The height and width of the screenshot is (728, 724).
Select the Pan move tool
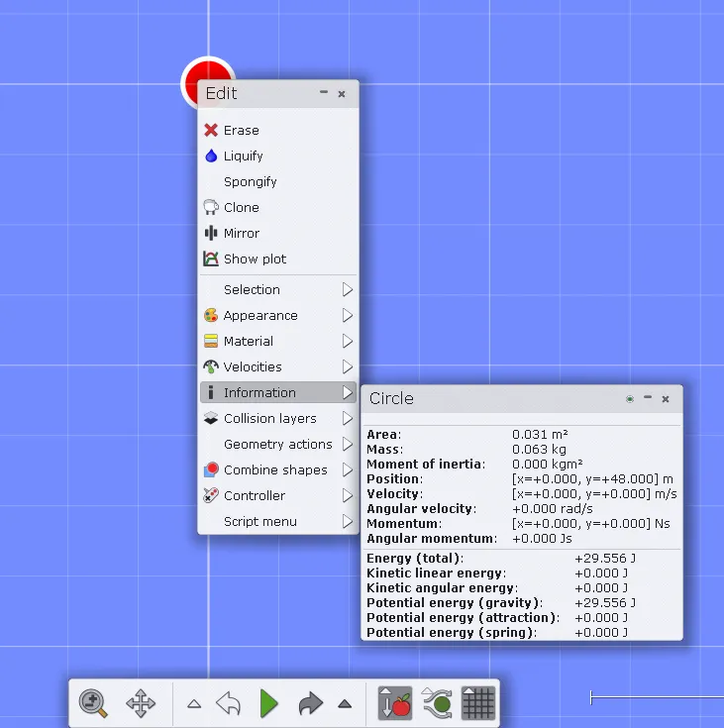tap(141, 703)
